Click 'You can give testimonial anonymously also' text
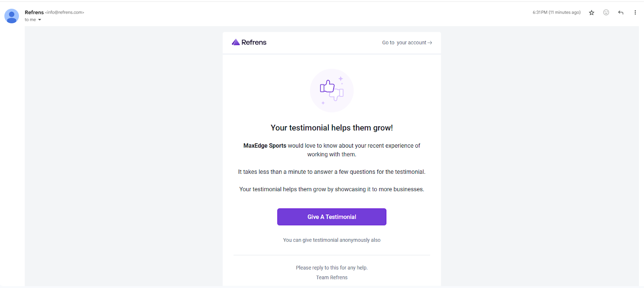 click(x=332, y=240)
